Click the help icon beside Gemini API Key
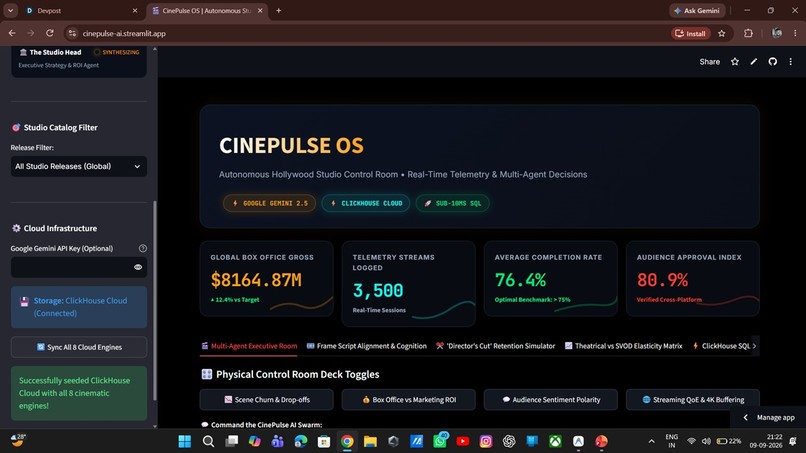The height and width of the screenshot is (453, 806). click(x=142, y=248)
